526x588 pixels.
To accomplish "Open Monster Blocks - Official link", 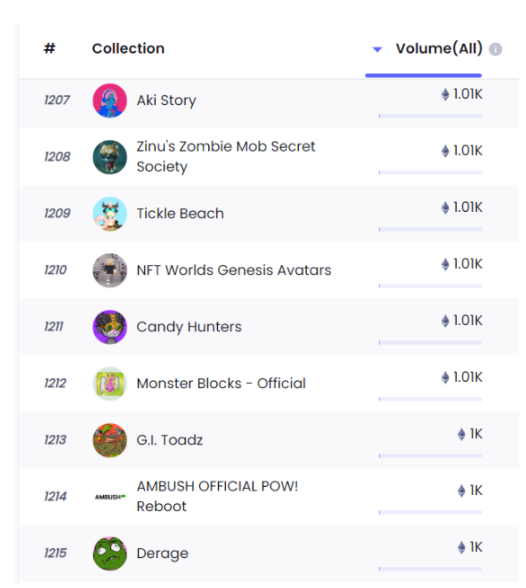I will point(221,383).
